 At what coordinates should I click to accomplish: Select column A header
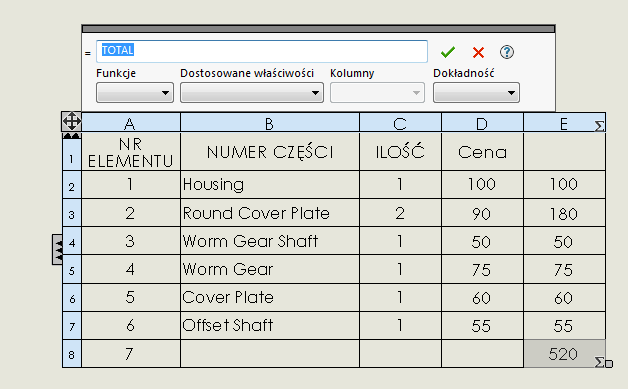tap(131, 122)
